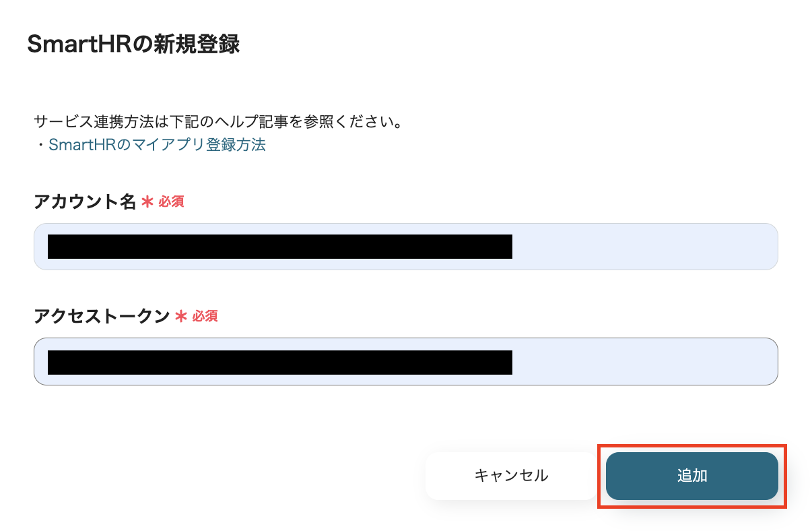Screen dimensions: 812x531
Task: Click the blue link text SmartHRのマイアプリ登録方法
Action: tap(156, 144)
